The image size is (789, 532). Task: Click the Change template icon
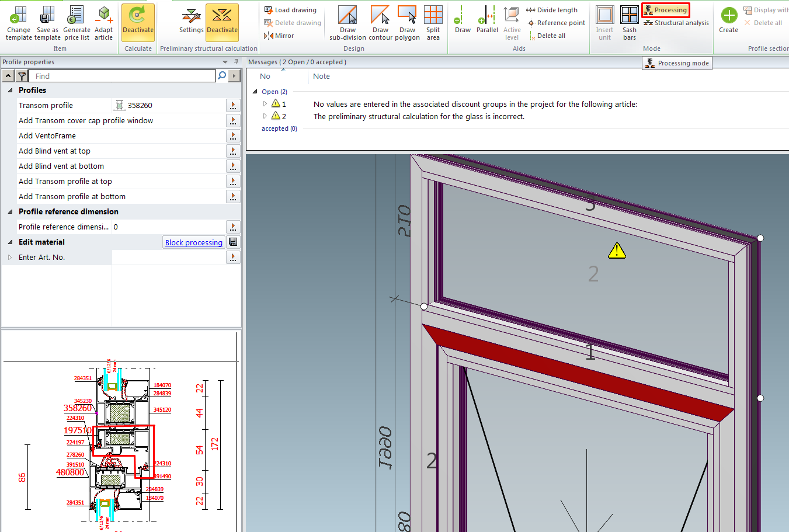tap(19, 15)
